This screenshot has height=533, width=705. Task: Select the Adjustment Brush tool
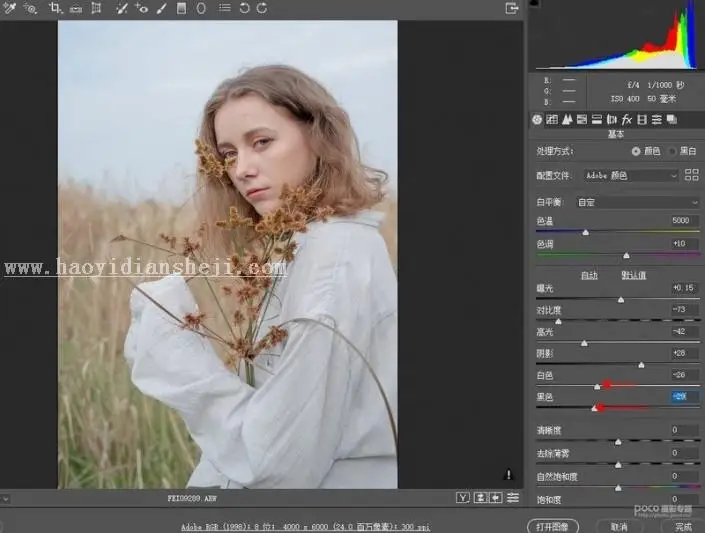[x=162, y=8]
